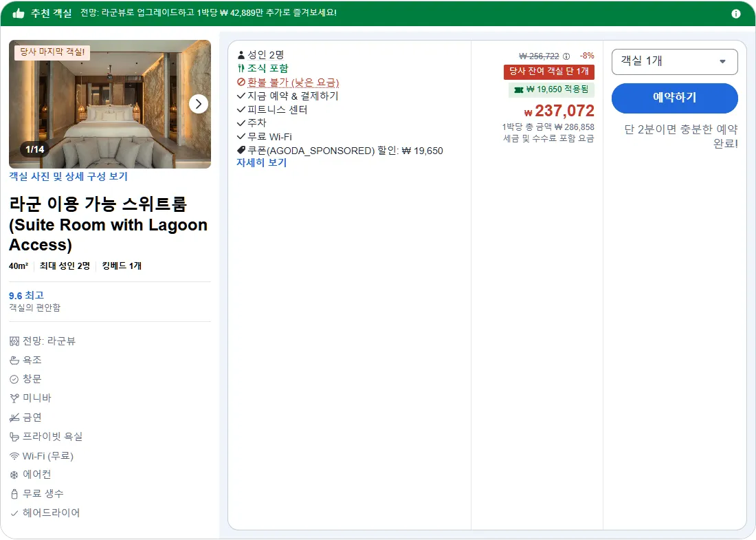This screenshot has height=540, width=756.
Task: Click the thumbs-up recommended room icon
Action: pos(19,13)
